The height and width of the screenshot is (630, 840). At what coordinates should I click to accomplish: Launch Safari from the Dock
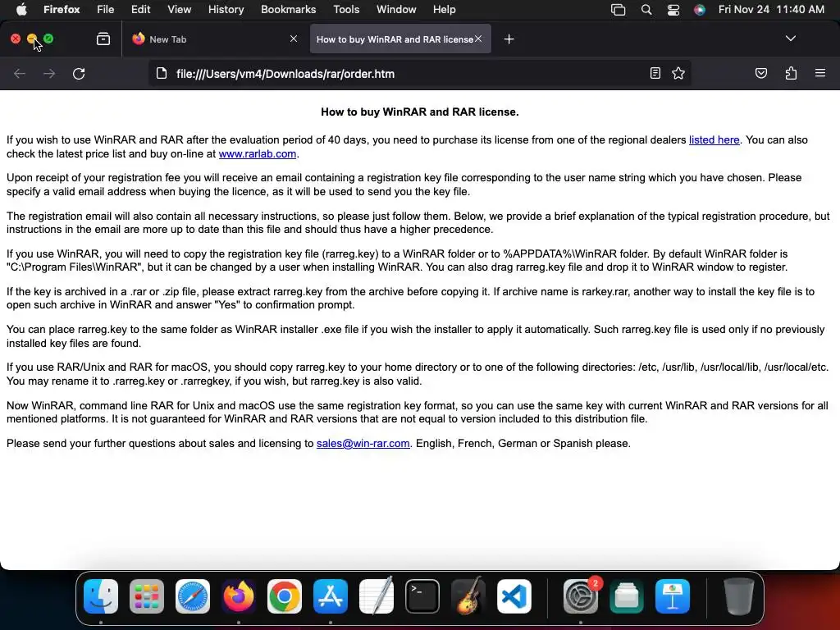(x=193, y=596)
